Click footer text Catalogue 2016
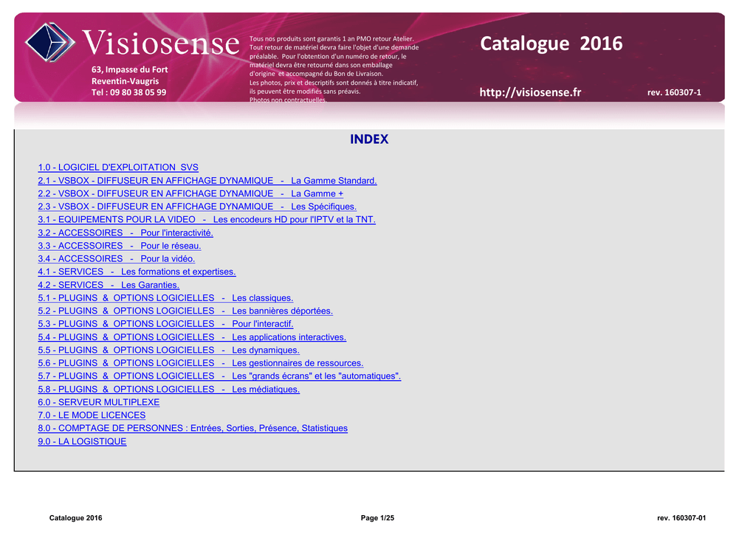This screenshot has width=756, height=535. [x=76, y=518]
